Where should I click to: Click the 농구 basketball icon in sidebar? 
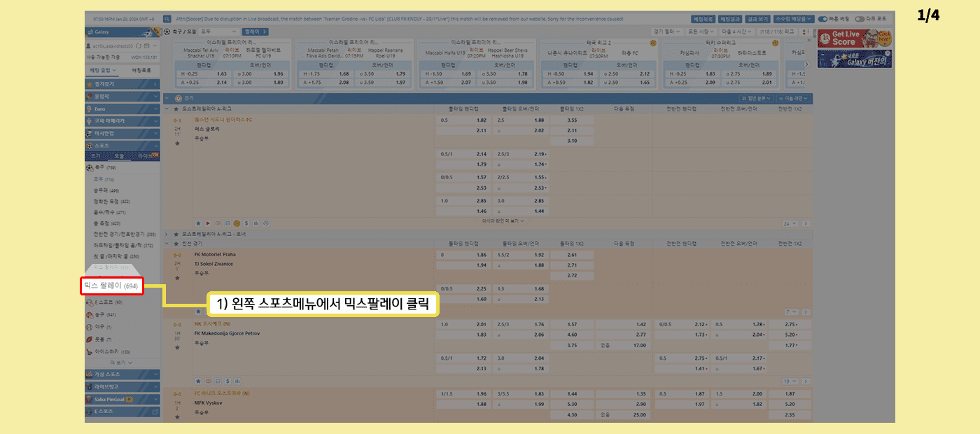[x=90, y=314]
